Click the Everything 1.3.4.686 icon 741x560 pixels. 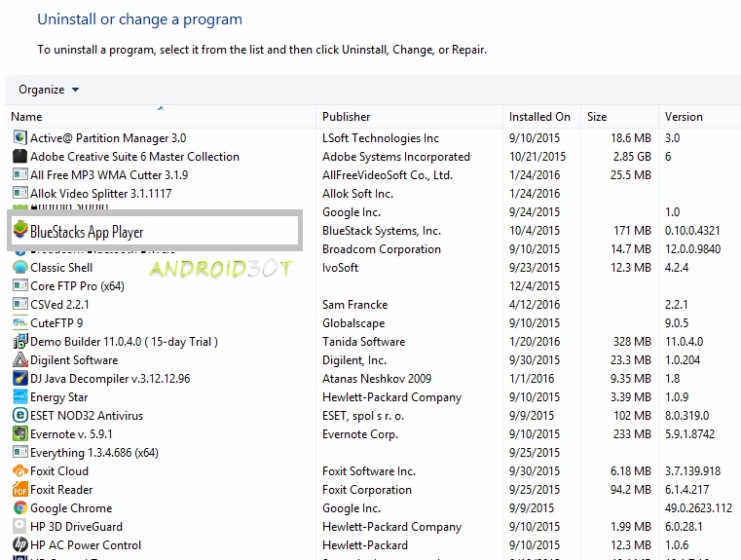click(19, 452)
